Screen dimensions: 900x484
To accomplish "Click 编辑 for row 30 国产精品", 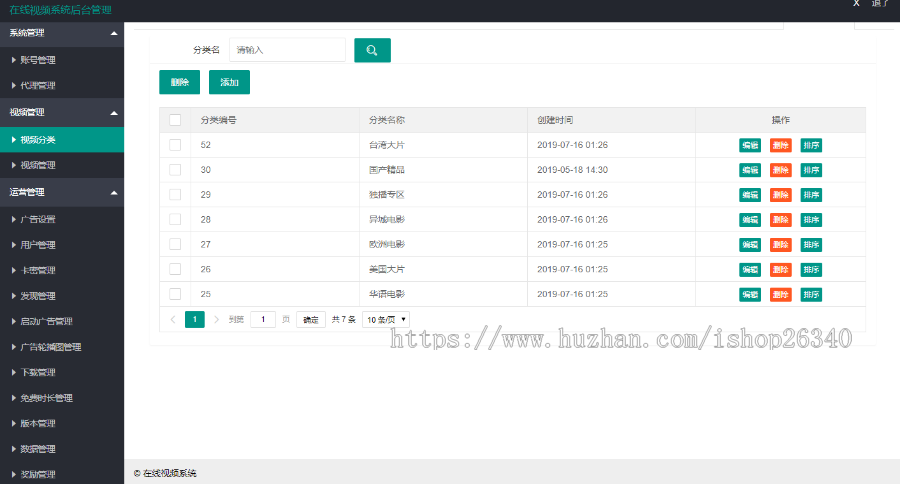I will pos(750,170).
